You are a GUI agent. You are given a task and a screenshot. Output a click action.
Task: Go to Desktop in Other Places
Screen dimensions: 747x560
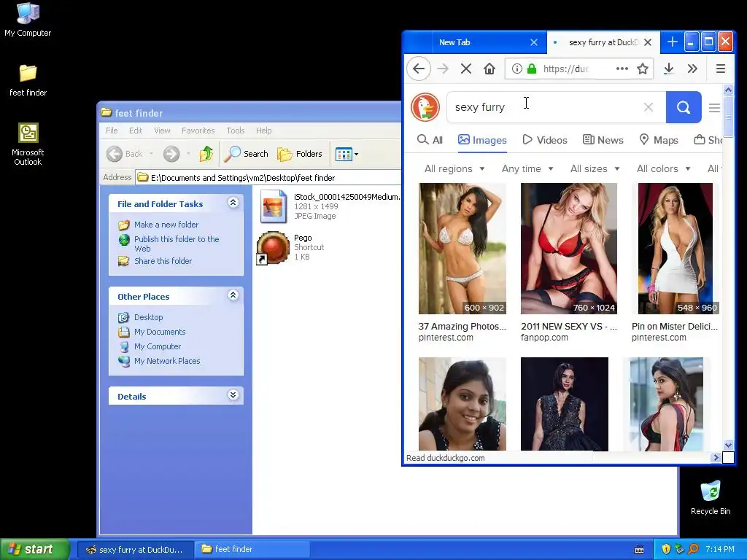[x=148, y=317]
